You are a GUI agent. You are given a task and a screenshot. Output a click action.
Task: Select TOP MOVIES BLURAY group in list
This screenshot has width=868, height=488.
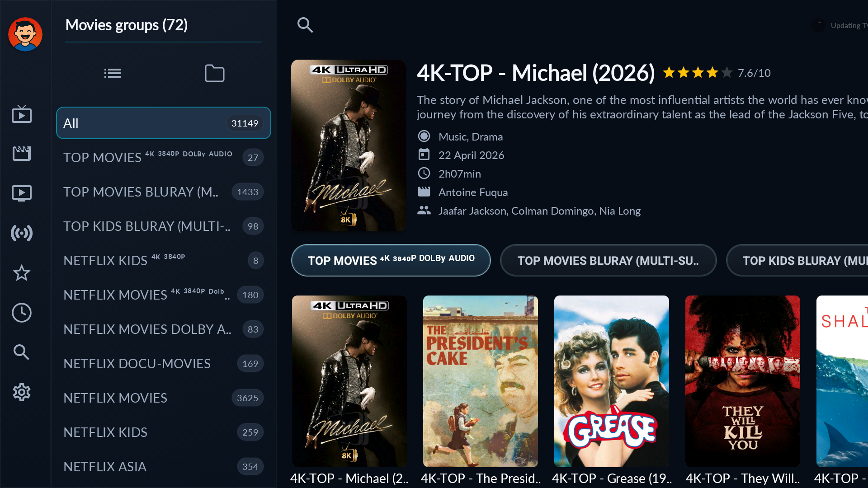(x=164, y=192)
